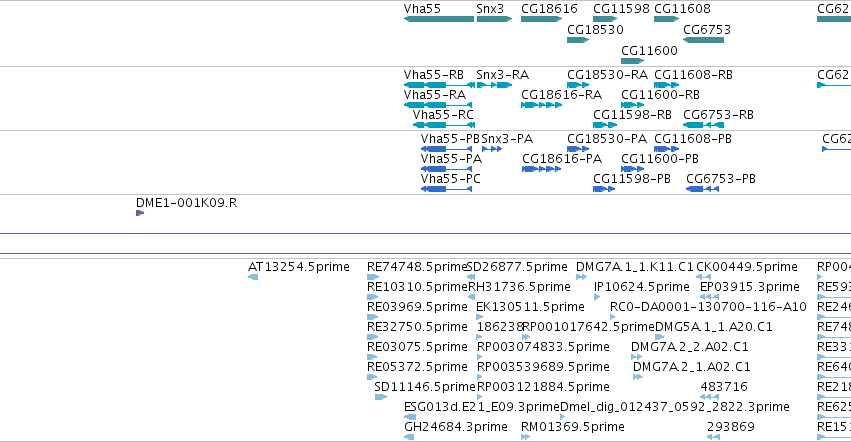
Task: Select the CG11600 gene arrow glyph
Action: [x=633, y=61]
